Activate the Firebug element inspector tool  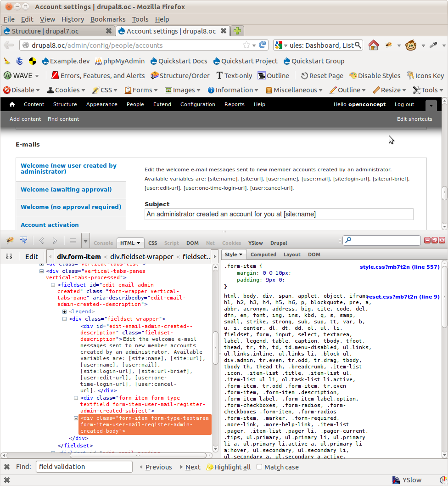(x=23, y=240)
